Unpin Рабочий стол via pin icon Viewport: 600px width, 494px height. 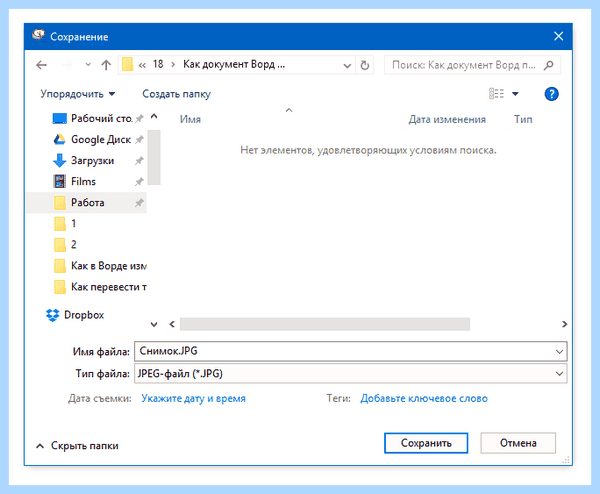139,119
